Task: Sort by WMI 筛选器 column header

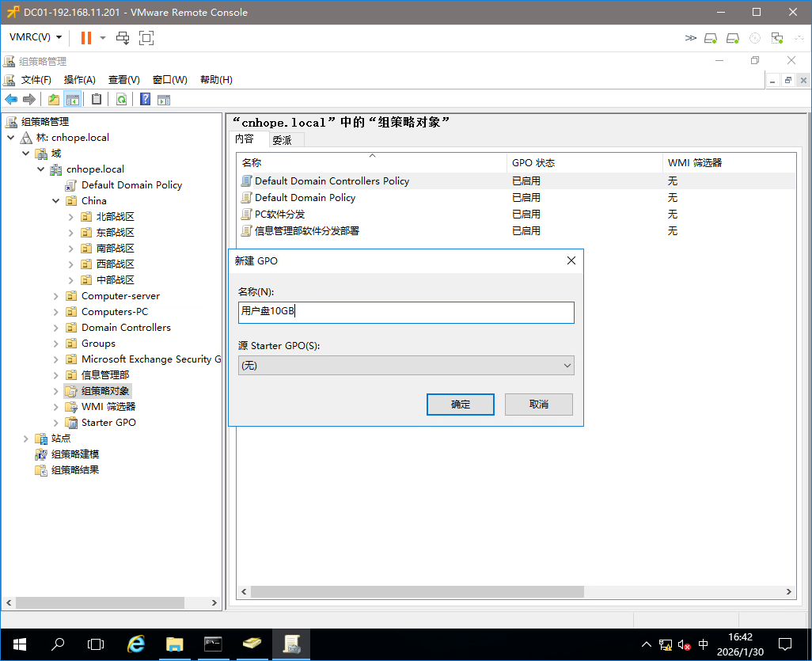Action: coord(729,162)
